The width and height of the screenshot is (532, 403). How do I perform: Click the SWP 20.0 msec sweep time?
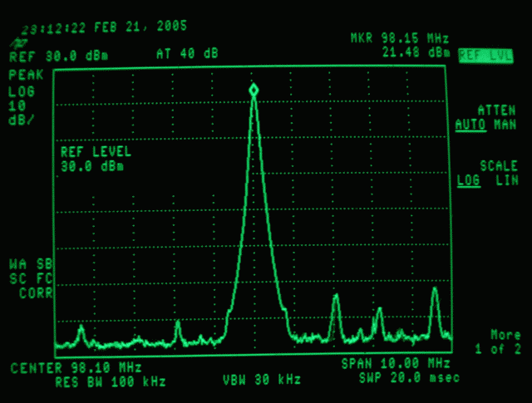(403, 378)
